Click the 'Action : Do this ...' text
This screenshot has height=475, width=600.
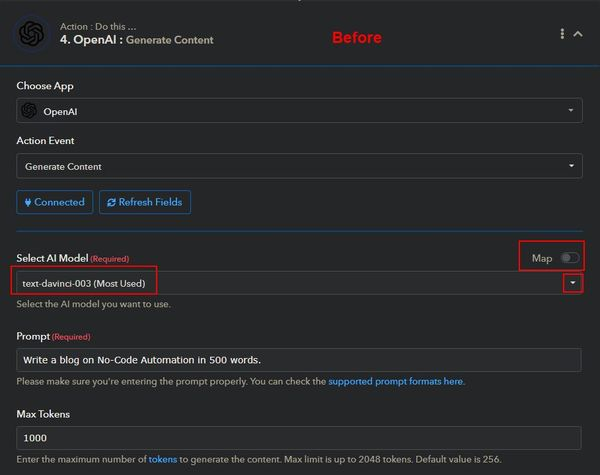click(x=98, y=26)
